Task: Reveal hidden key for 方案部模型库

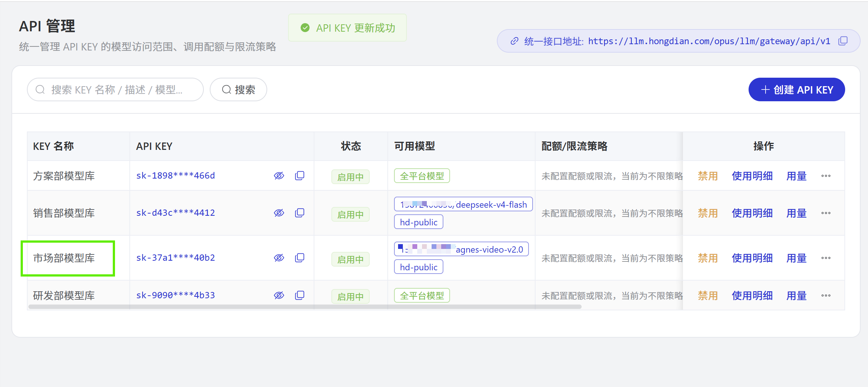Action: [279, 176]
